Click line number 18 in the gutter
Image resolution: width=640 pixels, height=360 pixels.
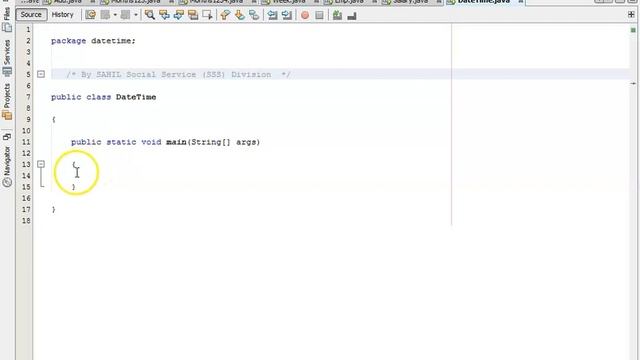(26, 221)
